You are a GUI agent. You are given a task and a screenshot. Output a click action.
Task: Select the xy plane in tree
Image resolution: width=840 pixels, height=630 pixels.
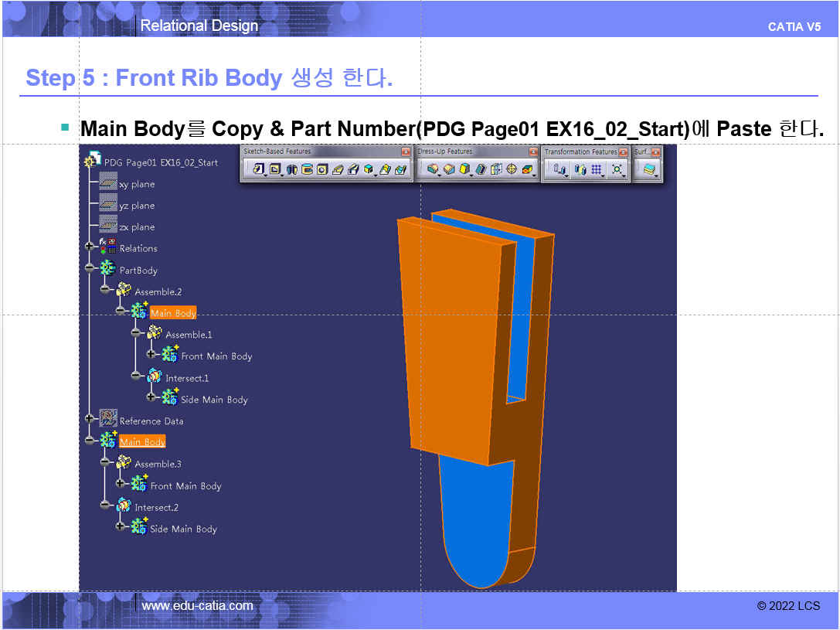[136, 185]
